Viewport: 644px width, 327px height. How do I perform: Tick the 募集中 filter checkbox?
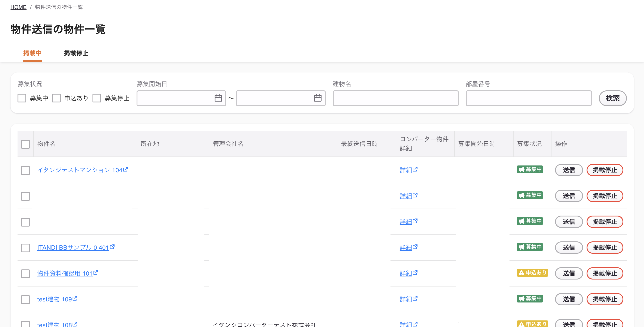pos(22,98)
